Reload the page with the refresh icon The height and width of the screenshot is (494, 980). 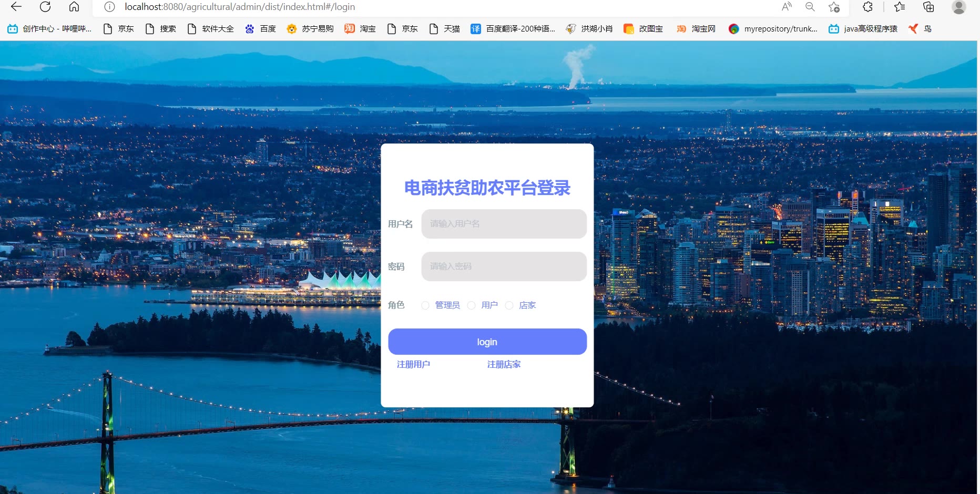(x=45, y=7)
